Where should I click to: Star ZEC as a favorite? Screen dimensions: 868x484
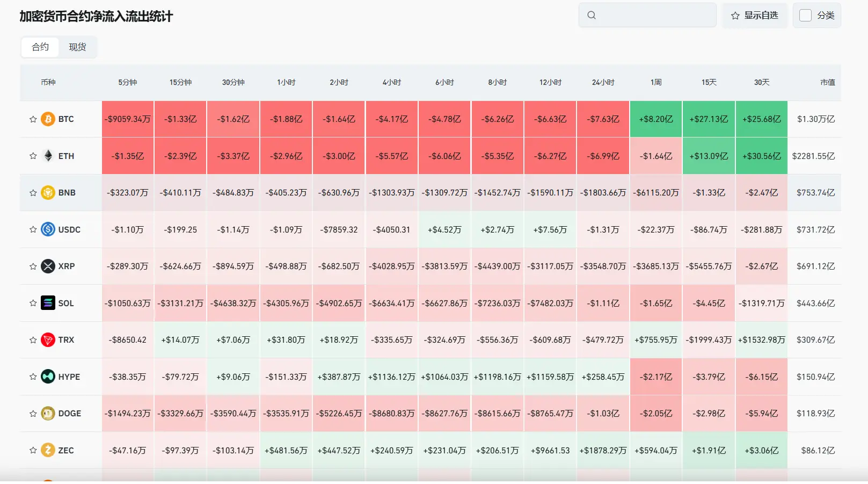33,450
